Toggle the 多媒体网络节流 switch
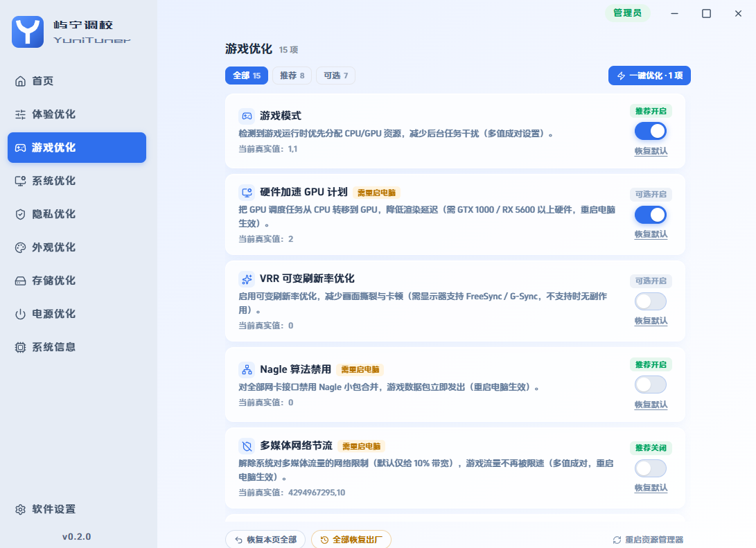 pos(651,468)
